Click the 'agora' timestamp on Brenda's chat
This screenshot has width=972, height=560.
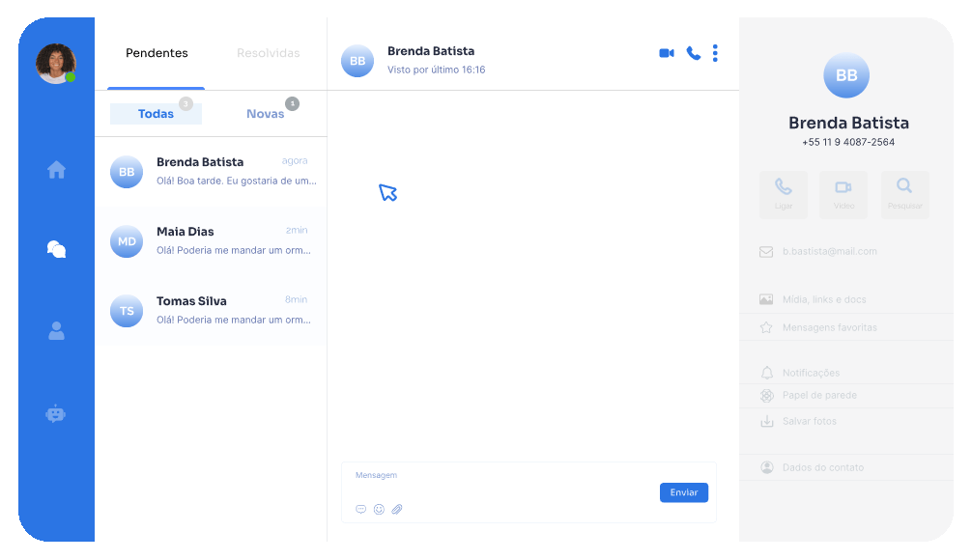click(x=295, y=160)
